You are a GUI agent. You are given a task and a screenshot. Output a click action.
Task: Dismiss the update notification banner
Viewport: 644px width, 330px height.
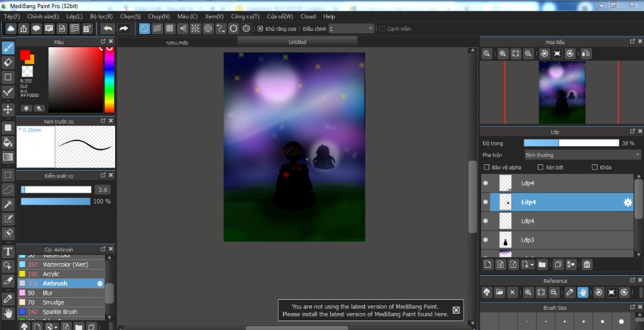[x=456, y=310]
